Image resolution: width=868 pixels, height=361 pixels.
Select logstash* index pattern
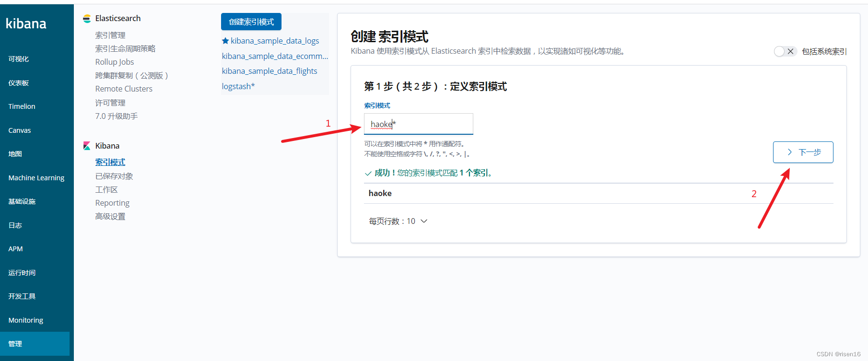[238, 86]
